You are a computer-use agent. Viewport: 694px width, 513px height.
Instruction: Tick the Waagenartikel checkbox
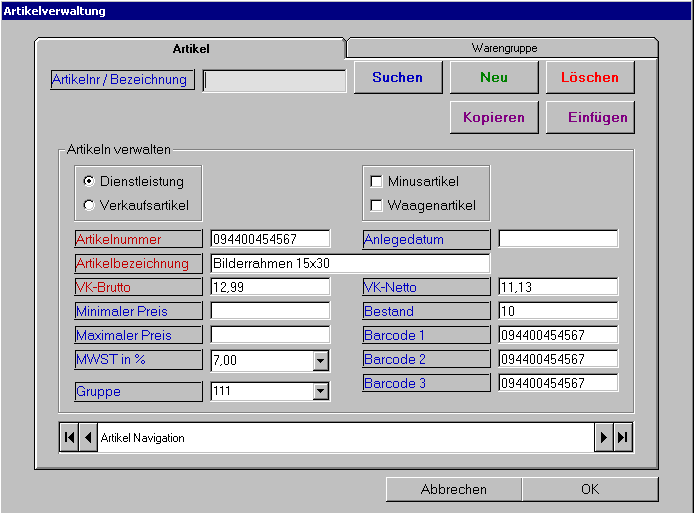377,206
